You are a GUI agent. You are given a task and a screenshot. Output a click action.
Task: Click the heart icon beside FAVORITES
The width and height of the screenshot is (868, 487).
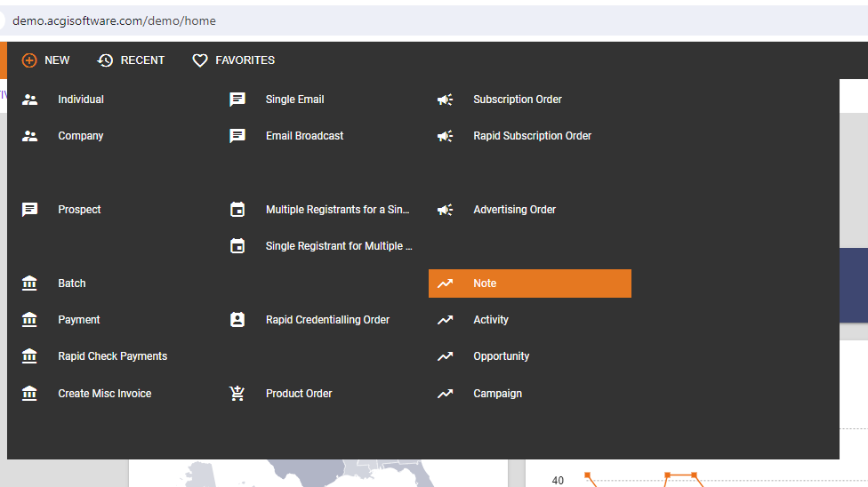(200, 60)
